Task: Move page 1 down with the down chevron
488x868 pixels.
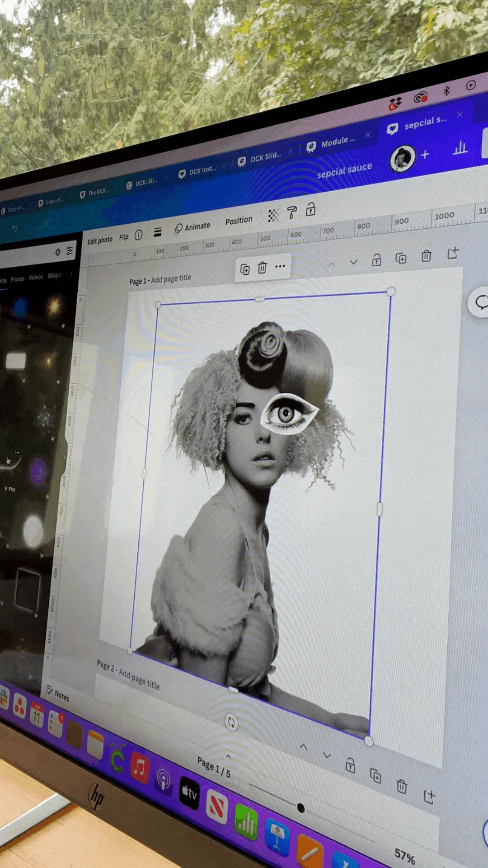Action: point(353,262)
